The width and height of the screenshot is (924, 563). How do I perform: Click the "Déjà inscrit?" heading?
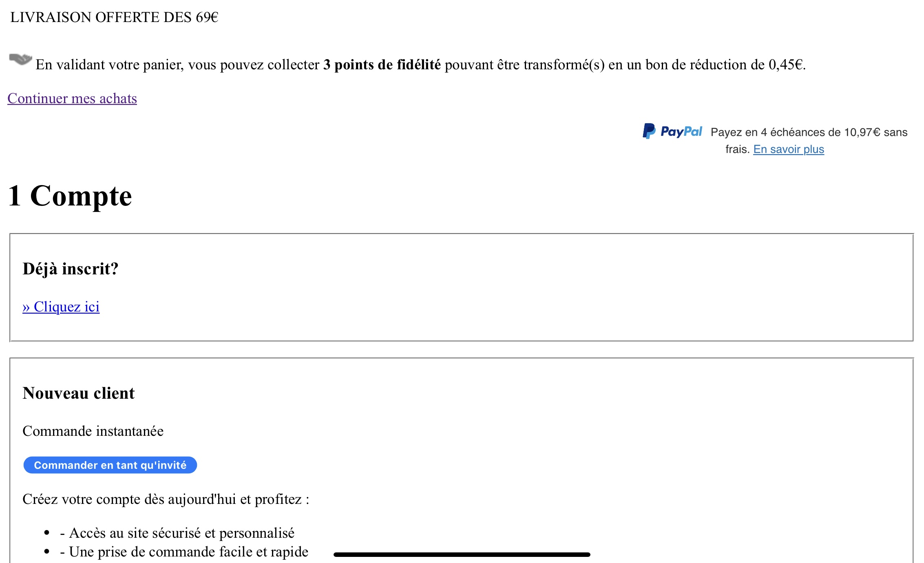pyautogui.click(x=71, y=269)
